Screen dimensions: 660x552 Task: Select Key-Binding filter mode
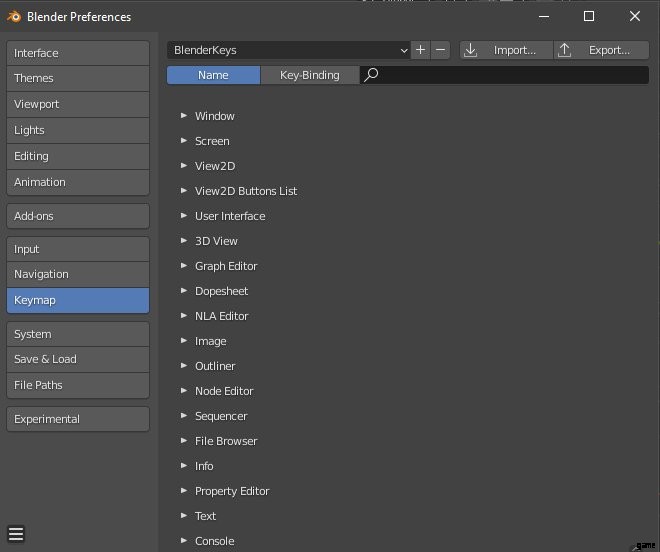(x=309, y=75)
